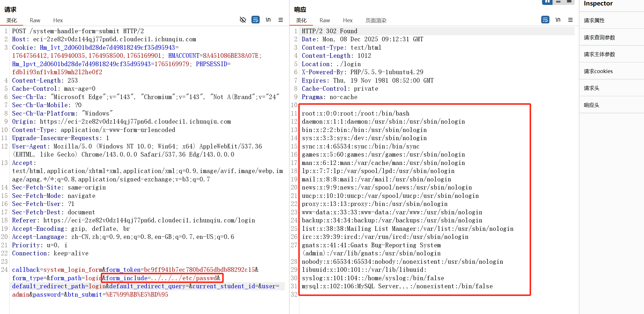This screenshot has height=314, width=644.
Task: Select side-by-side layout icon
Action: click(x=547, y=2)
